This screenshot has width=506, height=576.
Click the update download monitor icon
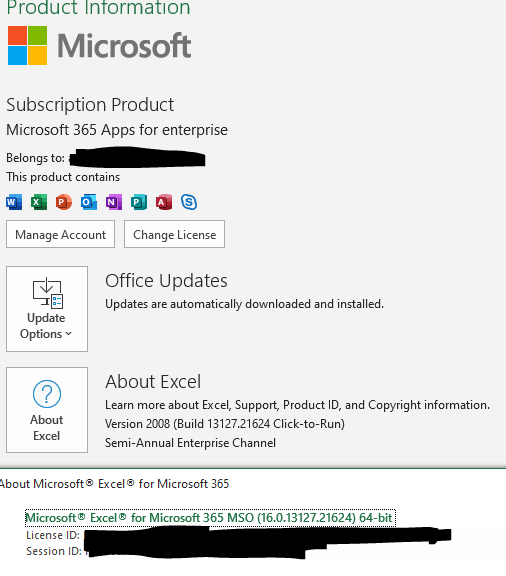(x=48, y=293)
